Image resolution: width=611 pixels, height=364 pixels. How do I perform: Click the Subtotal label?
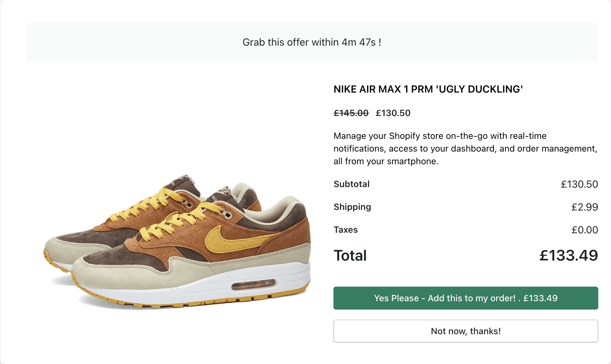coord(351,184)
